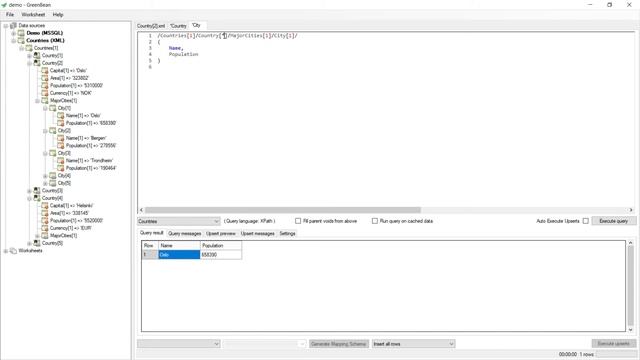Select tree row Population[1] => '5310000'

[76, 86]
